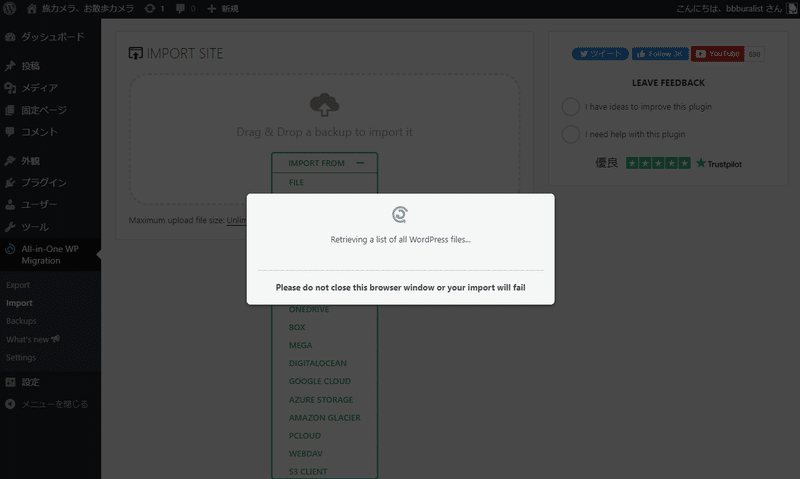Viewport: 800px width, 479px height.
Task: Click the media icon beside メディア
Action: click(10, 88)
